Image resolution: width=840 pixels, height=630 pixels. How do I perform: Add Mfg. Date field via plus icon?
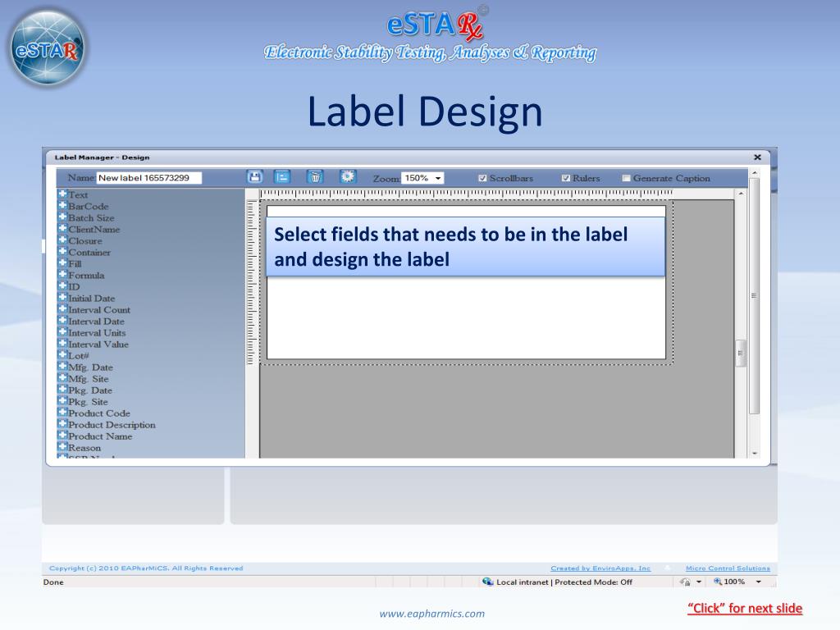tap(62, 367)
